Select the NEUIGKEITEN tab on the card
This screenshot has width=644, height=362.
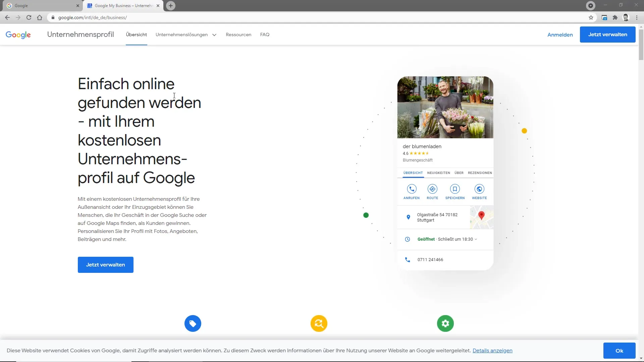(x=438, y=173)
